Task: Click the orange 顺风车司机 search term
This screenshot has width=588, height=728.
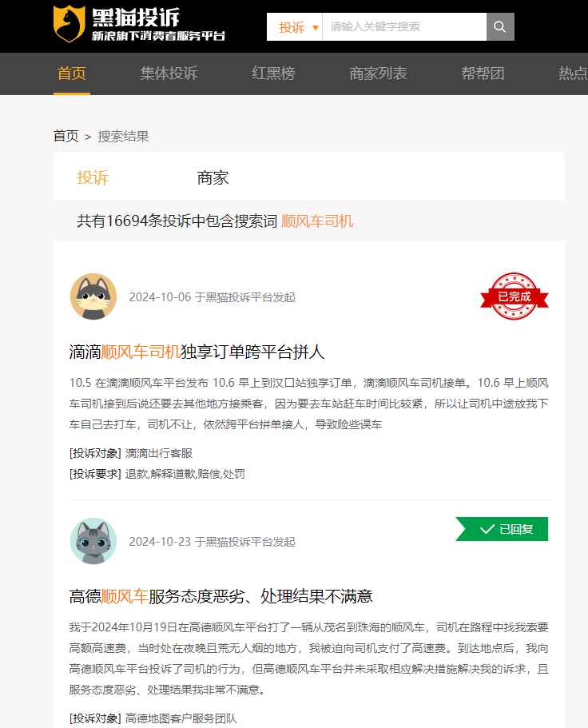Action: click(317, 221)
